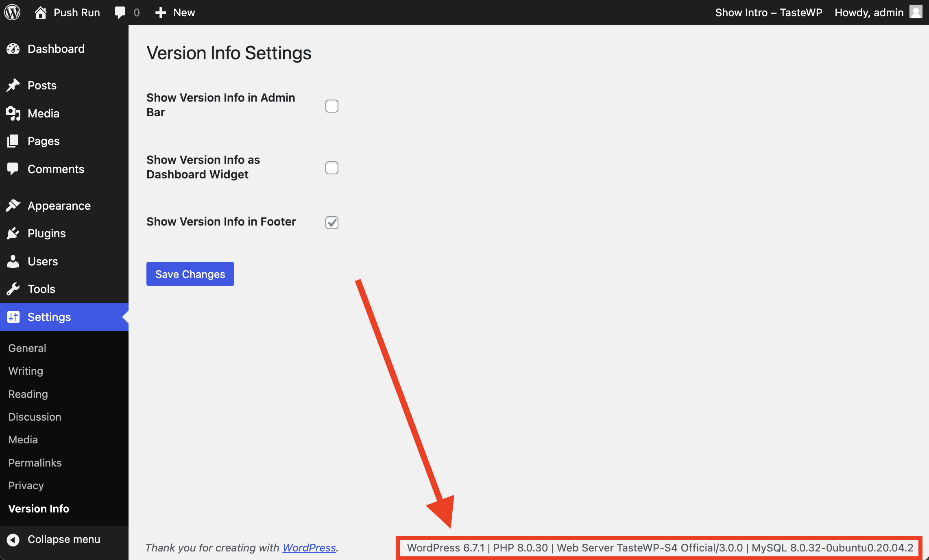Viewport: 929px width, 560px height.
Task: Open Media library section
Action: pyautogui.click(x=42, y=113)
